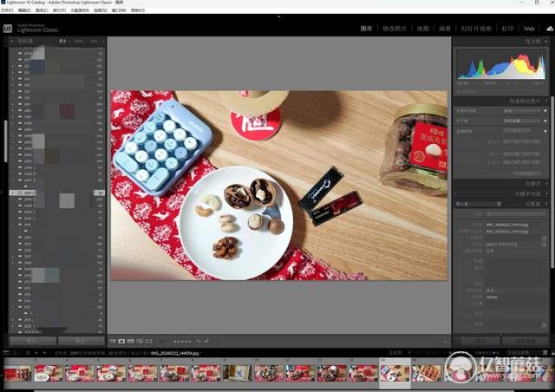The width and height of the screenshot is (555, 392).
Task: Go back using filmstrip left arrow
Action: click(36, 353)
